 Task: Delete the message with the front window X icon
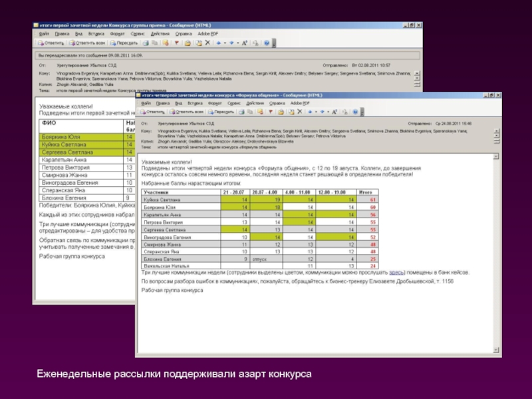click(300, 112)
